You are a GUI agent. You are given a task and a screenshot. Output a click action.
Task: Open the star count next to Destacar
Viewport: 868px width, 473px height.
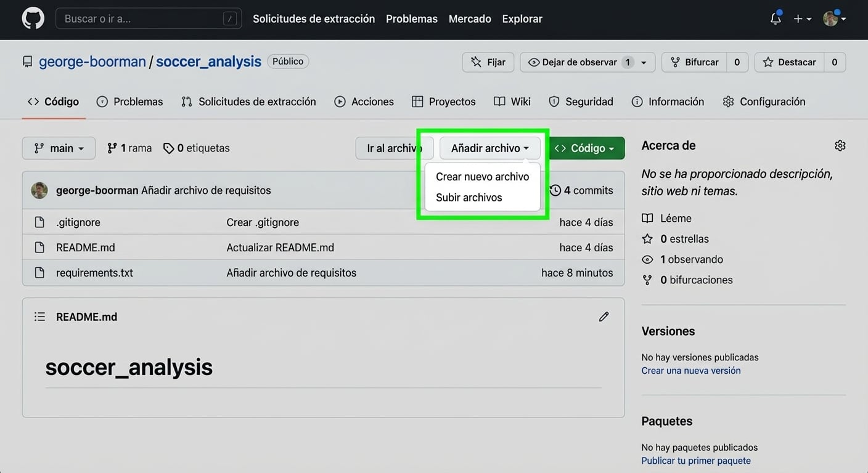click(x=835, y=62)
